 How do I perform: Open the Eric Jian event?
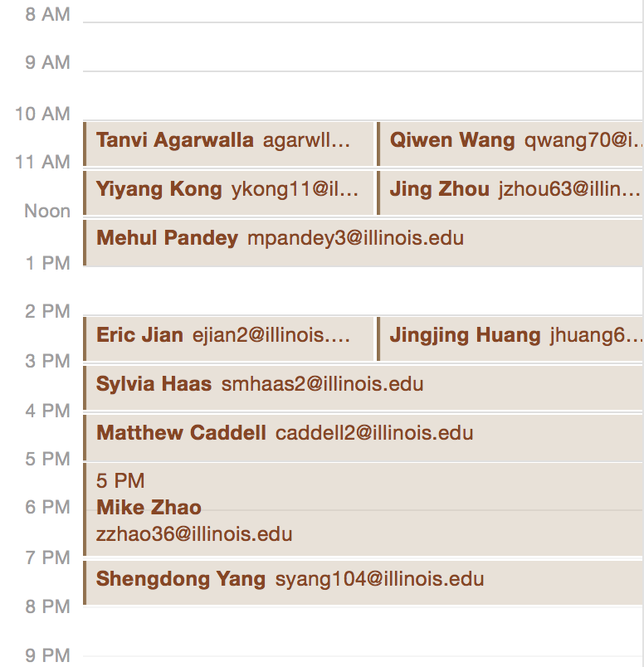228,338
